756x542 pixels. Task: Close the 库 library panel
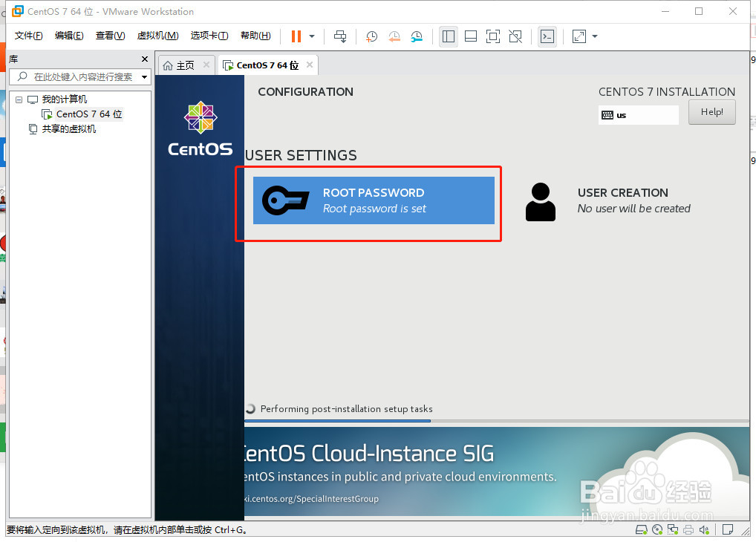(145, 59)
